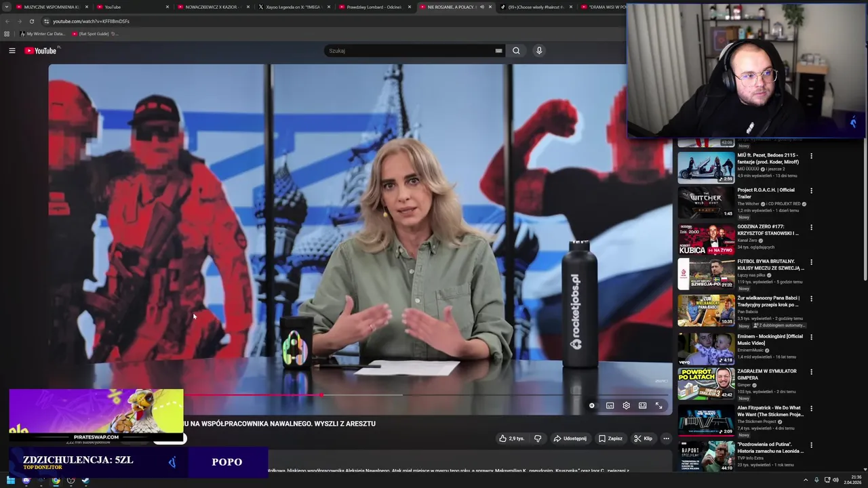Screen dimensions: 868x488
Task: Click the Udostępnij share button
Action: coord(570,439)
